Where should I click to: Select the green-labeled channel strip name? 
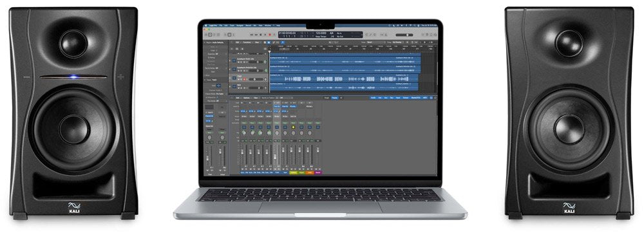point(301,172)
